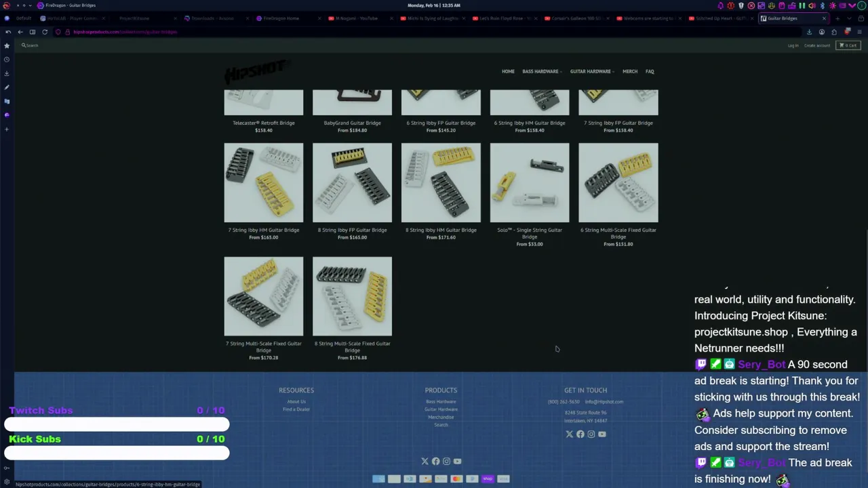Open the history clock sidebar panel
868x488 pixels.
click(x=7, y=60)
